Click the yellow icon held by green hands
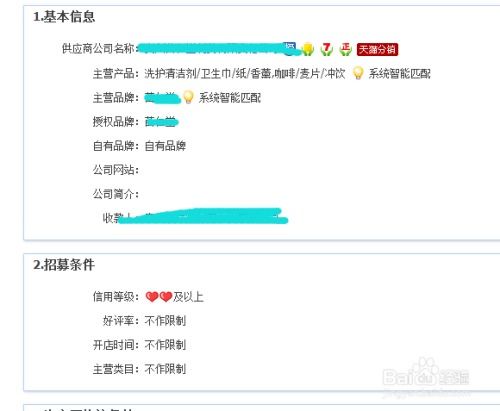Viewport: 500px width, 411px height. (x=308, y=49)
